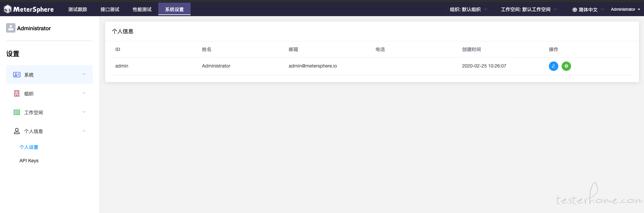This screenshot has width=644, height=213.
Task: Click the Administrator avatar icon in sidebar
Action: tap(11, 28)
